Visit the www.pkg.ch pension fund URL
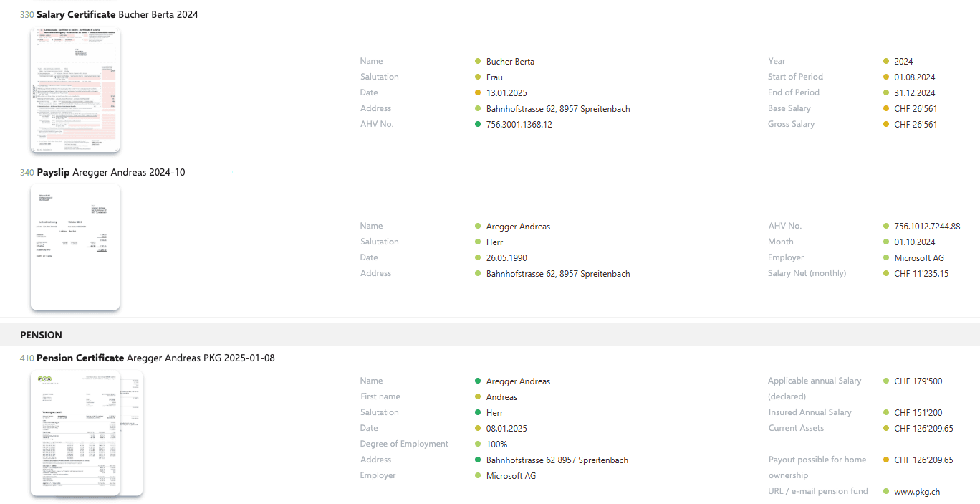Image resolution: width=980 pixels, height=504 pixels. [x=917, y=491]
